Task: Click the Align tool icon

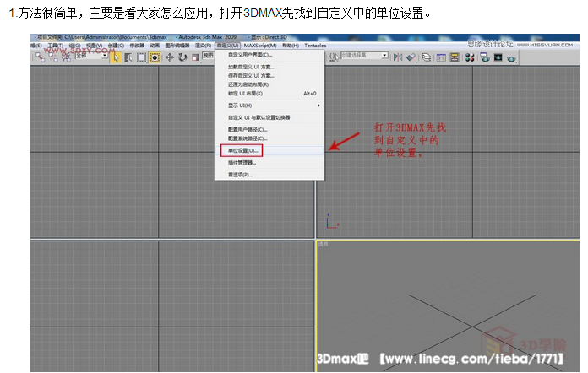Action: (x=411, y=57)
